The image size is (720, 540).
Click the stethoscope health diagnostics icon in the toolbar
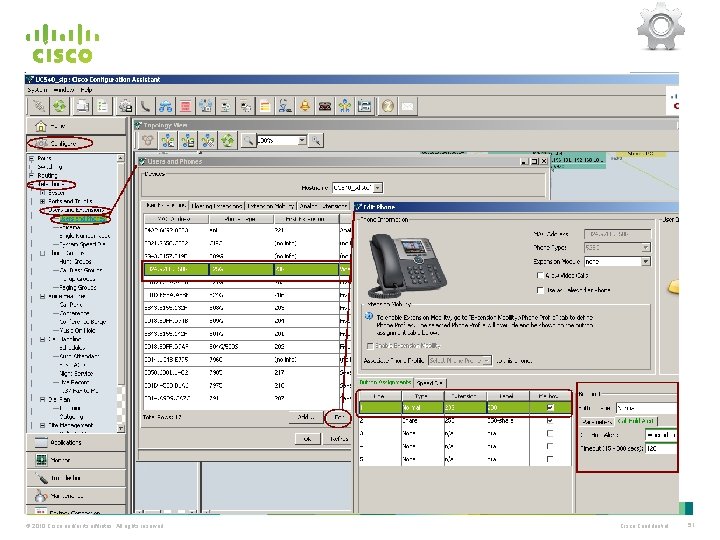pyautogui.click(x=285, y=107)
